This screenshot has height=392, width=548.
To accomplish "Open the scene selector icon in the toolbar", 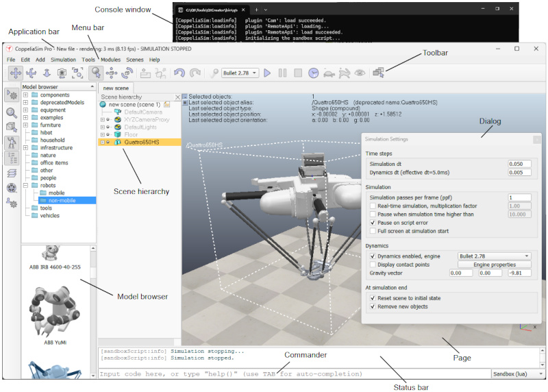I will click(x=378, y=73).
